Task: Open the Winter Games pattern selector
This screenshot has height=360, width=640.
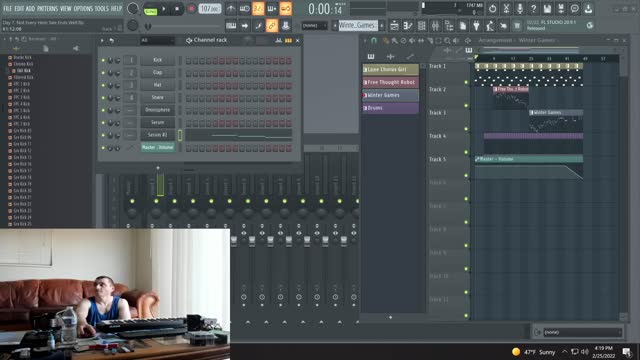Action: coord(358,25)
